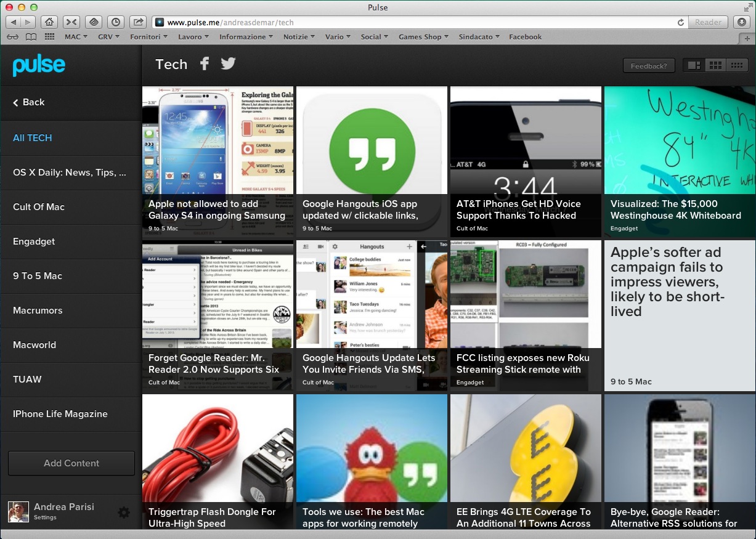The image size is (756, 539).
Task: Open Apple's softer ad campaign article
Action: pyautogui.click(x=680, y=316)
